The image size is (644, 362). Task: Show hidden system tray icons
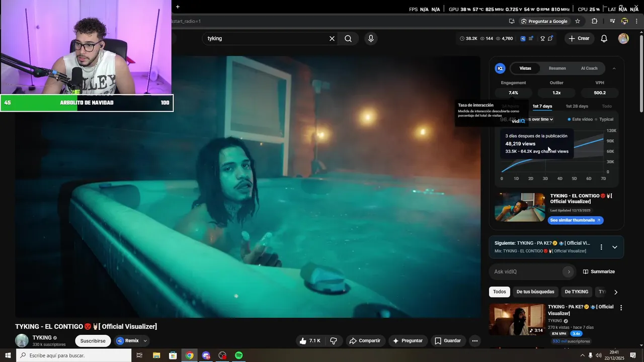(583, 355)
